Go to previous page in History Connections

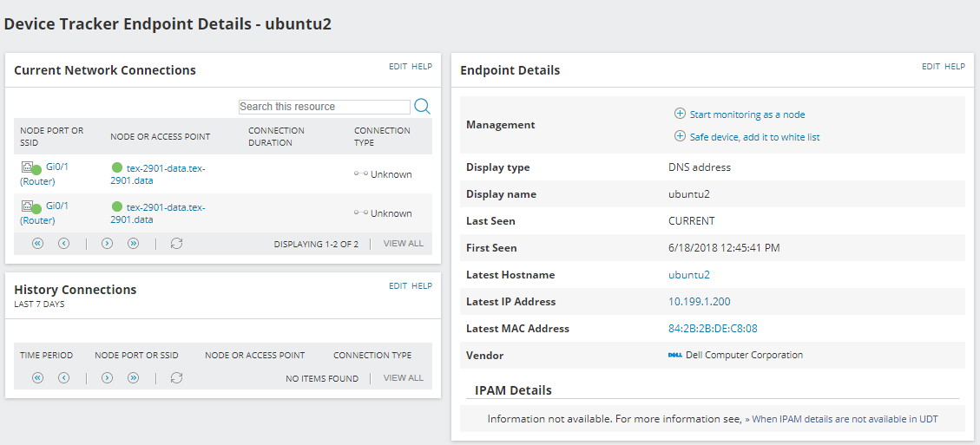tap(64, 378)
